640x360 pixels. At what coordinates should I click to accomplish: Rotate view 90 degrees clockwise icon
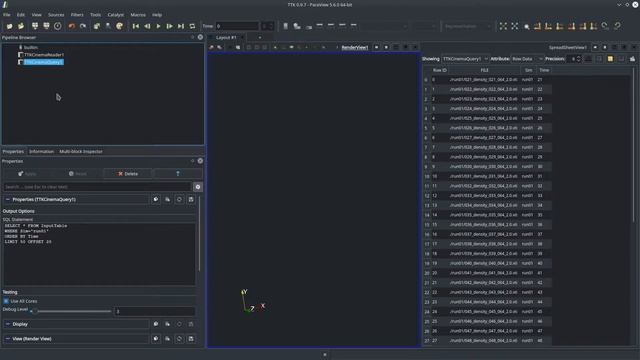pyautogui.click(x=605, y=26)
